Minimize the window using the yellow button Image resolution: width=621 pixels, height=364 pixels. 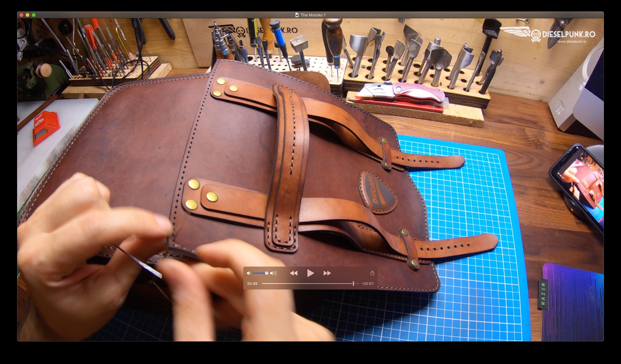click(28, 15)
